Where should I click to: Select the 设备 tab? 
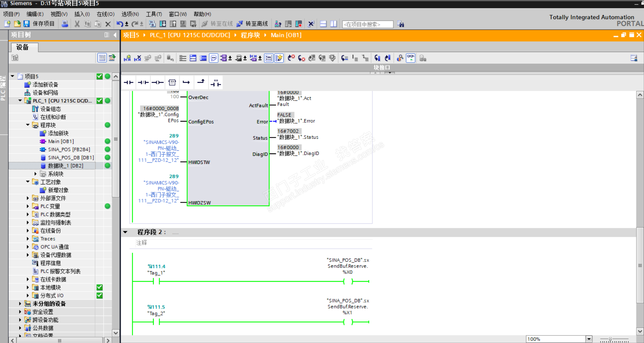tap(23, 47)
